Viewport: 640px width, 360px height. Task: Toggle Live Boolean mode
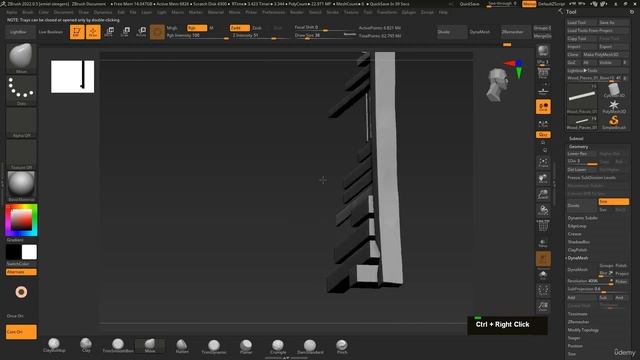[51, 32]
